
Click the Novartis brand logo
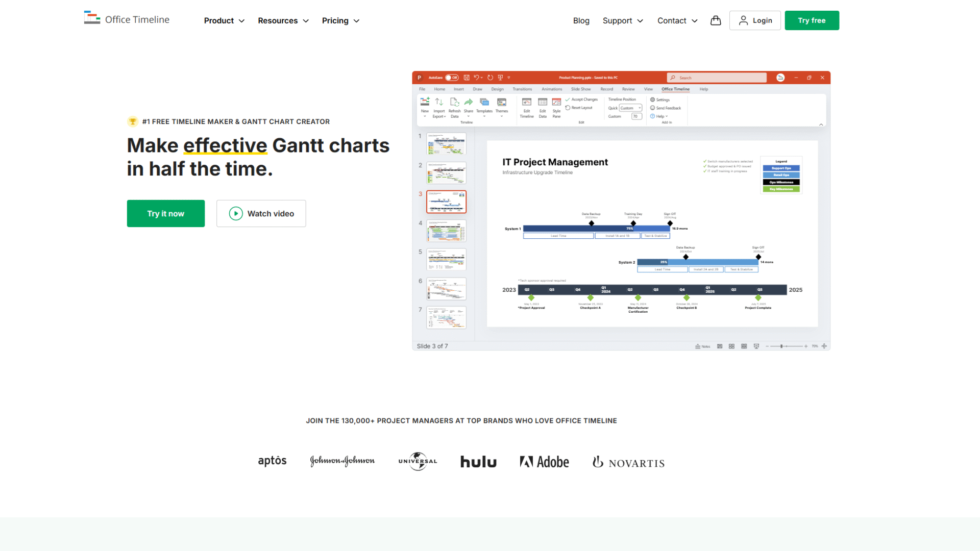(628, 462)
